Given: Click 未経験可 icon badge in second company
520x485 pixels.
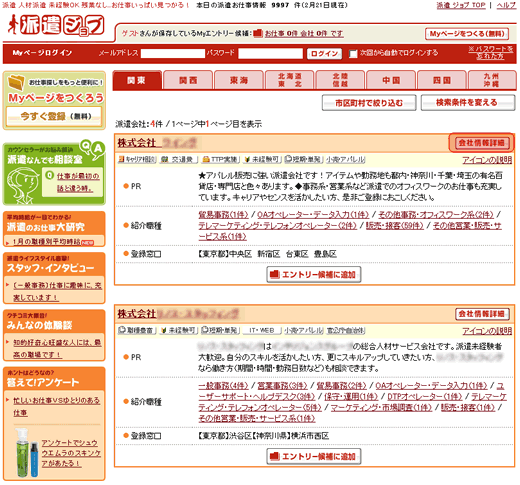Looking at the screenshot, I should coord(178,330).
